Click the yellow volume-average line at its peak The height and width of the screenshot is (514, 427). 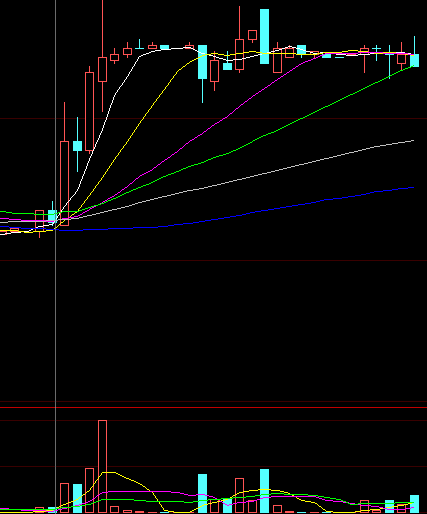pos(108,472)
